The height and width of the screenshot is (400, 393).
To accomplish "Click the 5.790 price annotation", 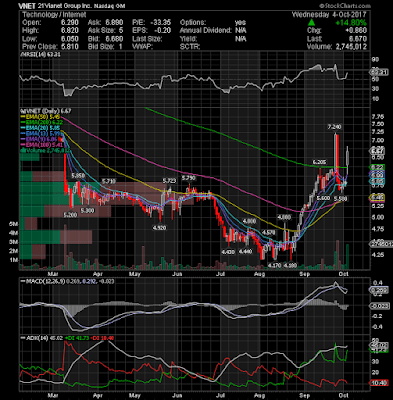I will point(188,178).
